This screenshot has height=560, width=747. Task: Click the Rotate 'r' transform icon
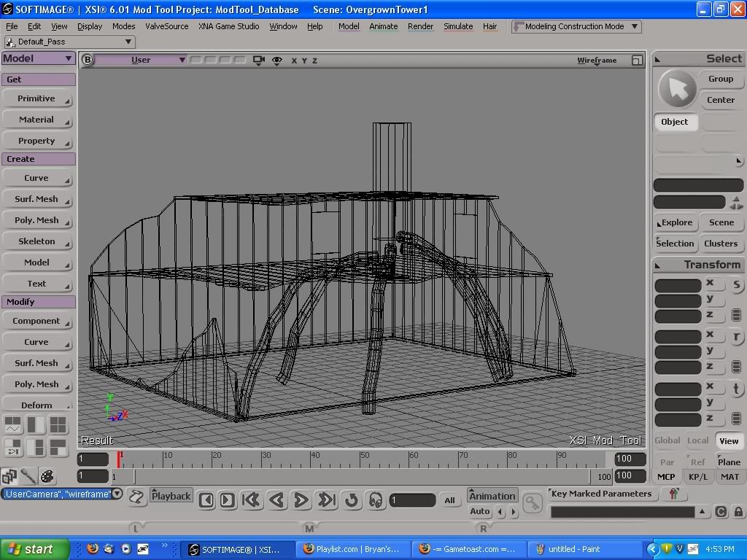click(x=737, y=337)
